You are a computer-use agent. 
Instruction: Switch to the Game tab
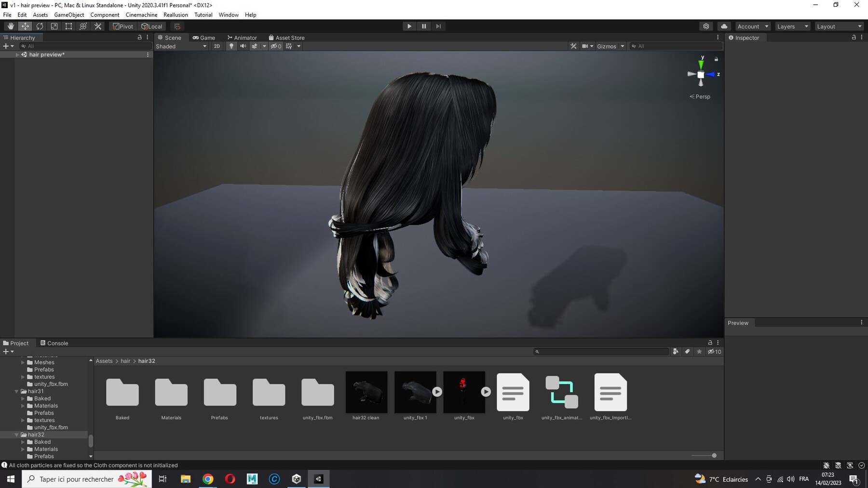(x=204, y=38)
